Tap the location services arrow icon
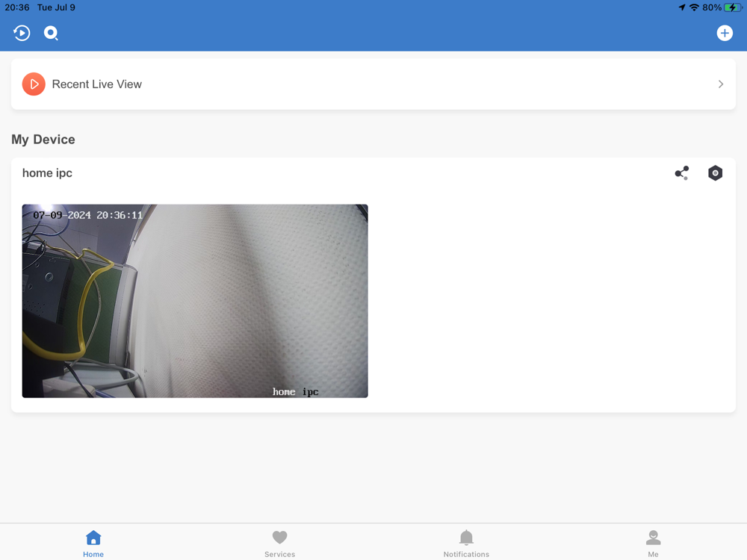This screenshot has width=747, height=560. 682,7
